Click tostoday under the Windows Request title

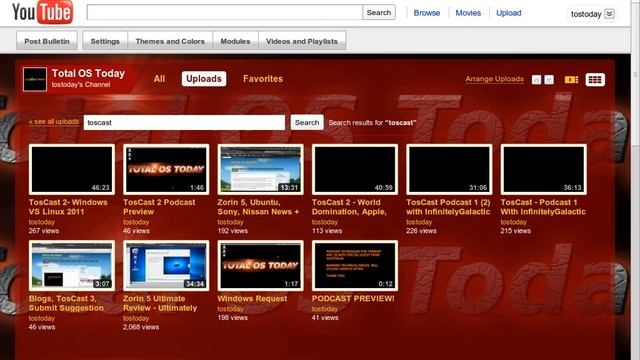230,309
